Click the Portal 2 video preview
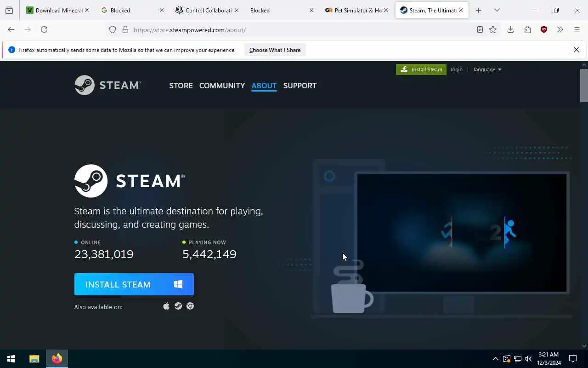Viewport: 588px width, 368px height. [462, 232]
